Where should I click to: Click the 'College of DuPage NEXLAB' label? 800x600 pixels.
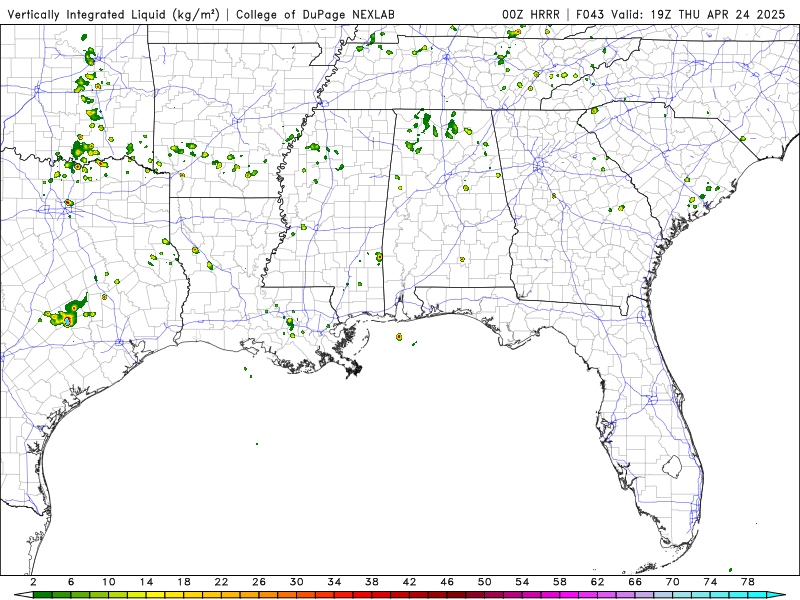click(x=315, y=14)
